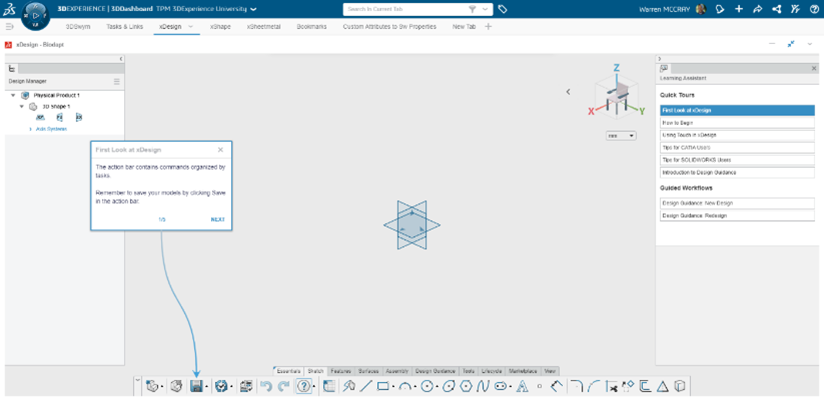The width and height of the screenshot is (824, 401).
Task: Switch to the Features action bar tab
Action: pos(341,371)
